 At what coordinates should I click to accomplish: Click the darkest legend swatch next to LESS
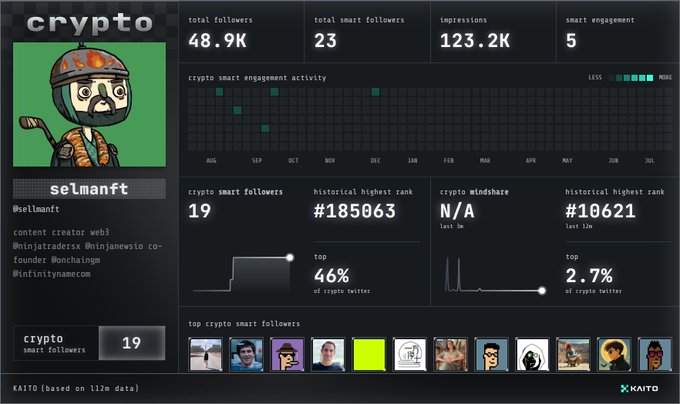(x=611, y=78)
